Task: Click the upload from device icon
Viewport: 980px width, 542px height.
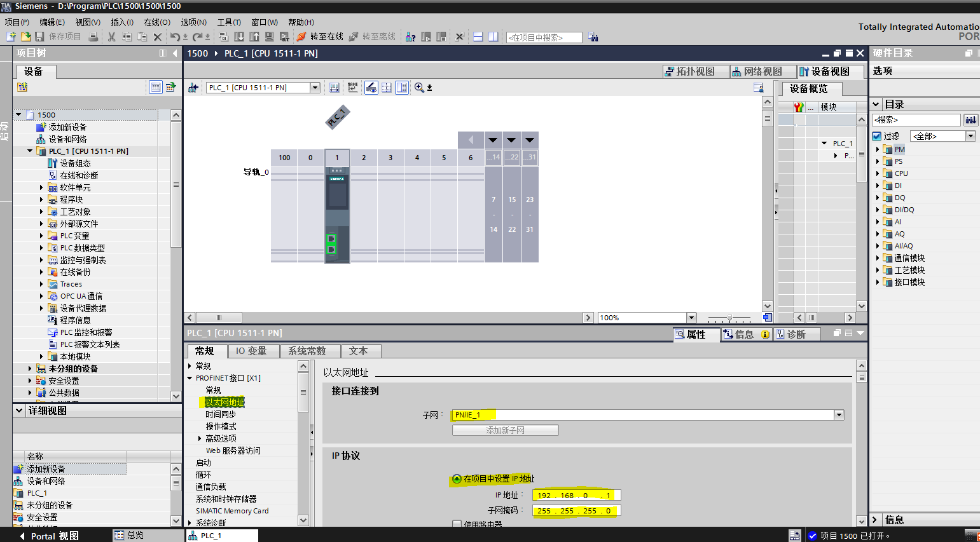Action: coord(254,37)
